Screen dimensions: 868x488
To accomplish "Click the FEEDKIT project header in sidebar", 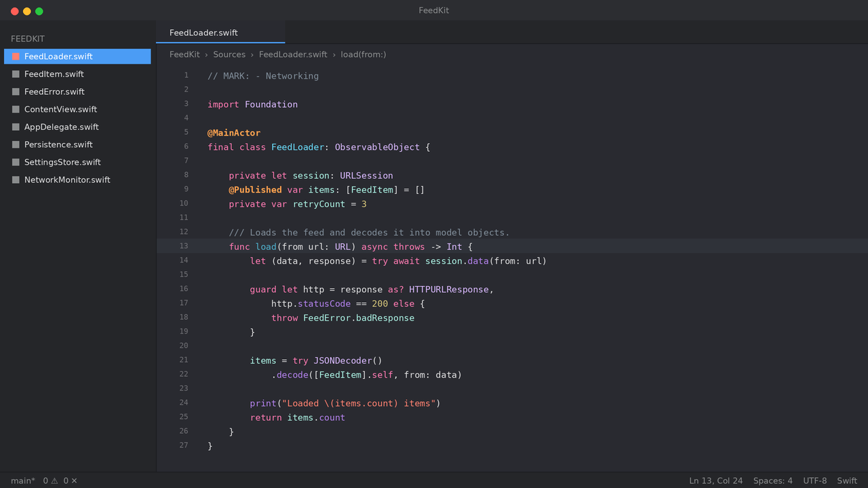I will point(28,39).
